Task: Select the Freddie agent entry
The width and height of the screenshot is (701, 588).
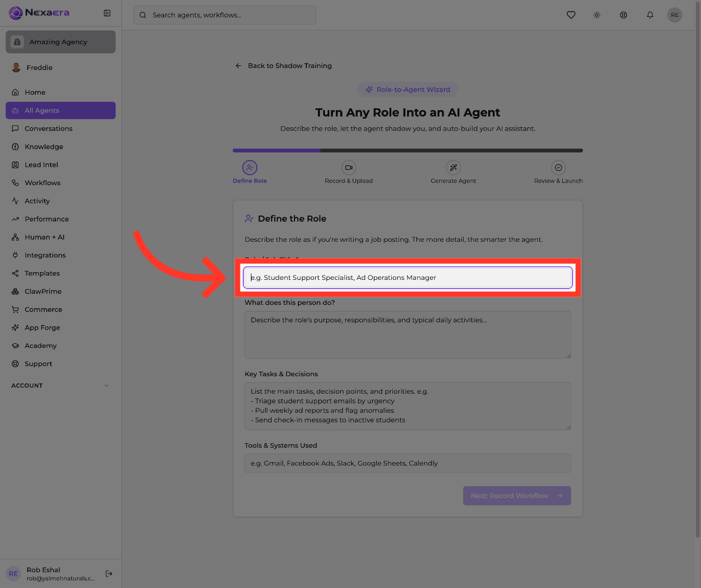Action: point(60,68)
